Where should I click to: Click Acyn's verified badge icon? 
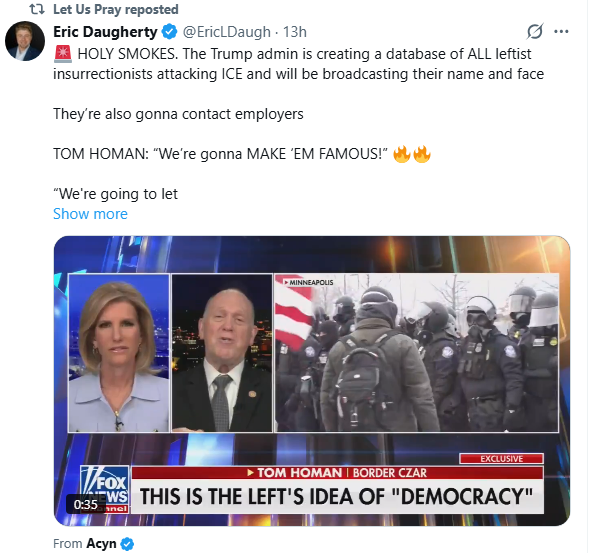click(x=127, y=543)
